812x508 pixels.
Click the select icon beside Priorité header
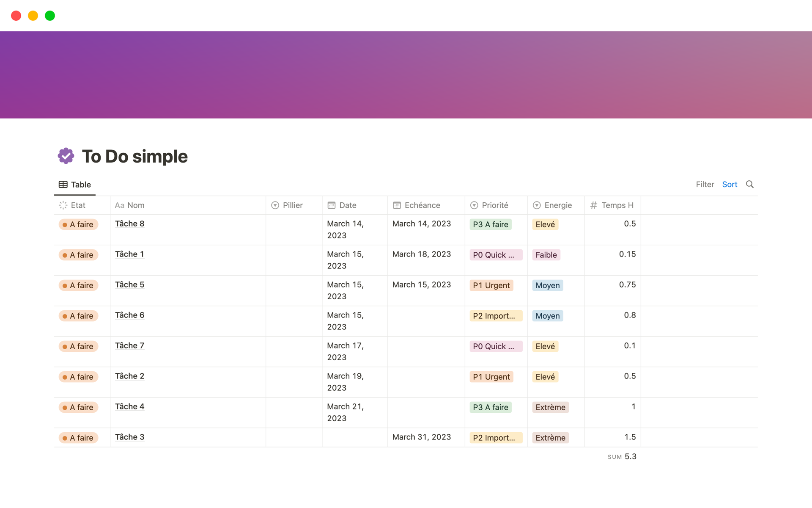(x=475, y=205)
